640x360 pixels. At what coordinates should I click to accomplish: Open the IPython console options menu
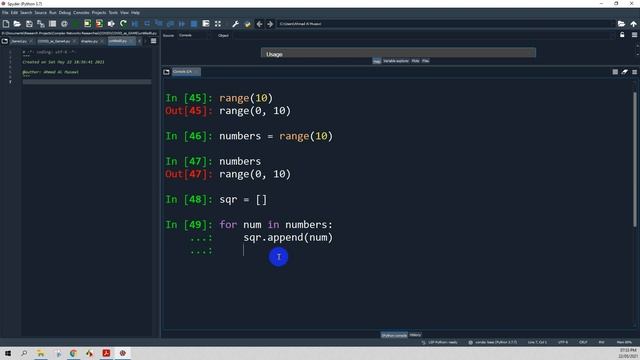point(634,72)
